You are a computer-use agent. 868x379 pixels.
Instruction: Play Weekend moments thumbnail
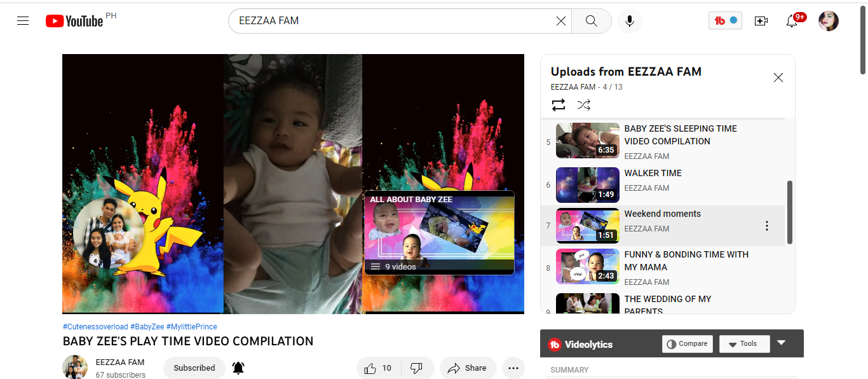pyautogui.click(x=588, y=226)
